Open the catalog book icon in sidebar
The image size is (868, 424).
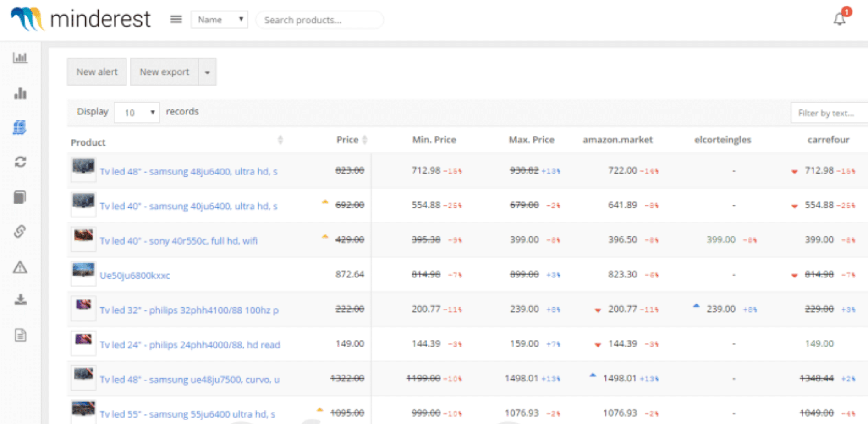point(21,197)
